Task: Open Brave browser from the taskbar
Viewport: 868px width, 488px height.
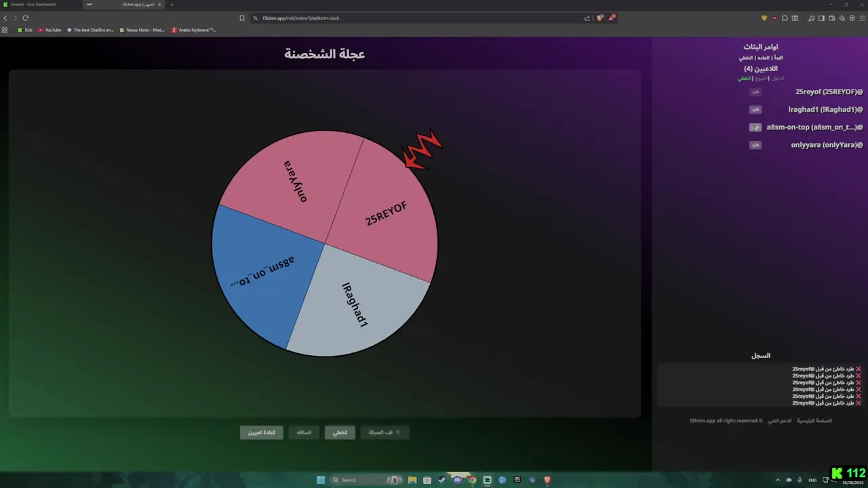Action: pos(547,480)
